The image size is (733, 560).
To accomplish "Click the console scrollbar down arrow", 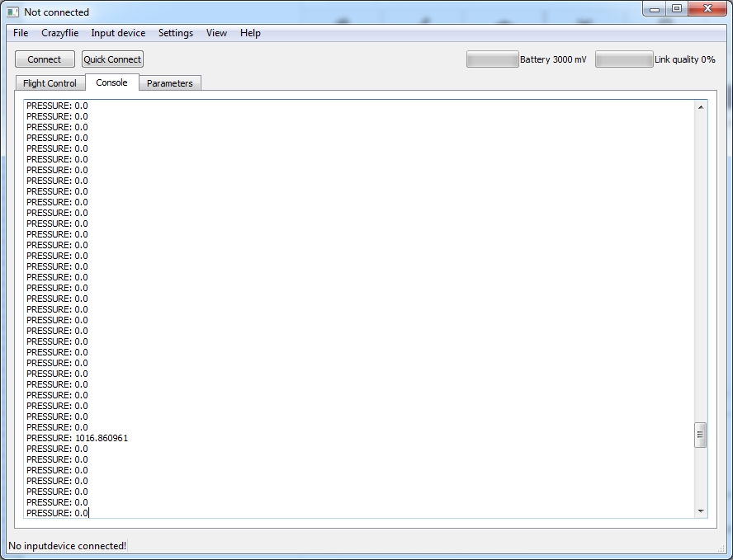I will click(701, 511).
